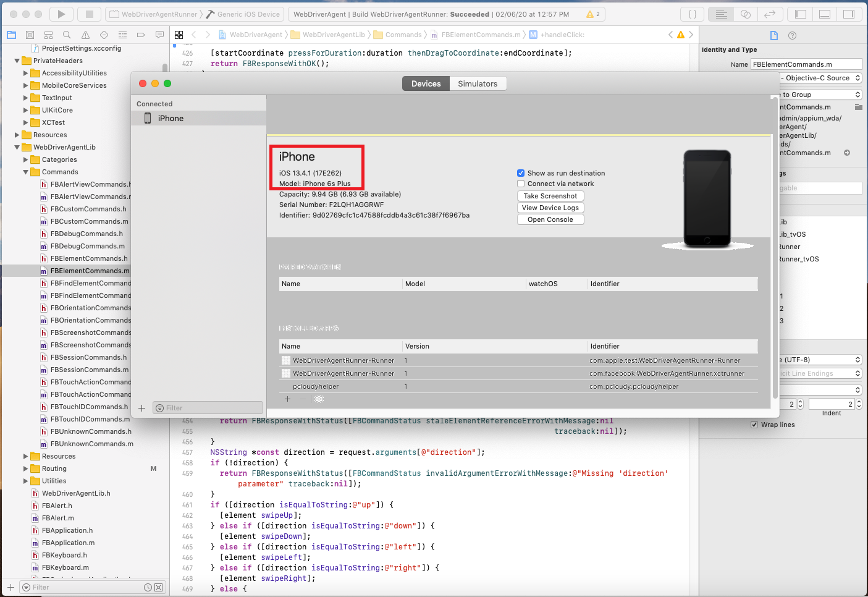The image size is (868, 597).
Task: Open the Source Control navigator icon
Action: [x=30, y=35]
